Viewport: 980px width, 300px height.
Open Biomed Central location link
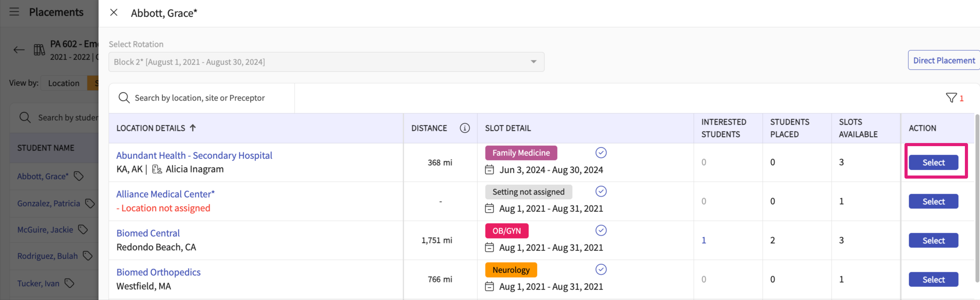pyautogui.click(x=148, y=233)
